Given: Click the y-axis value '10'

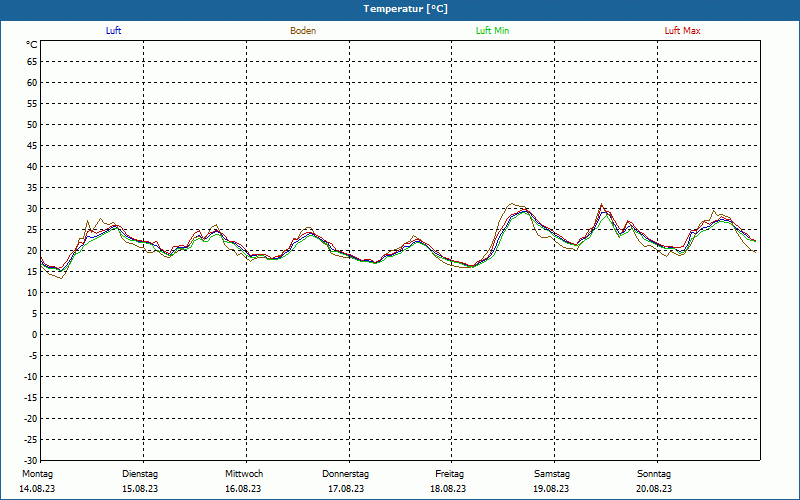Looking at the screenshot, I should (x=32, y=293).
